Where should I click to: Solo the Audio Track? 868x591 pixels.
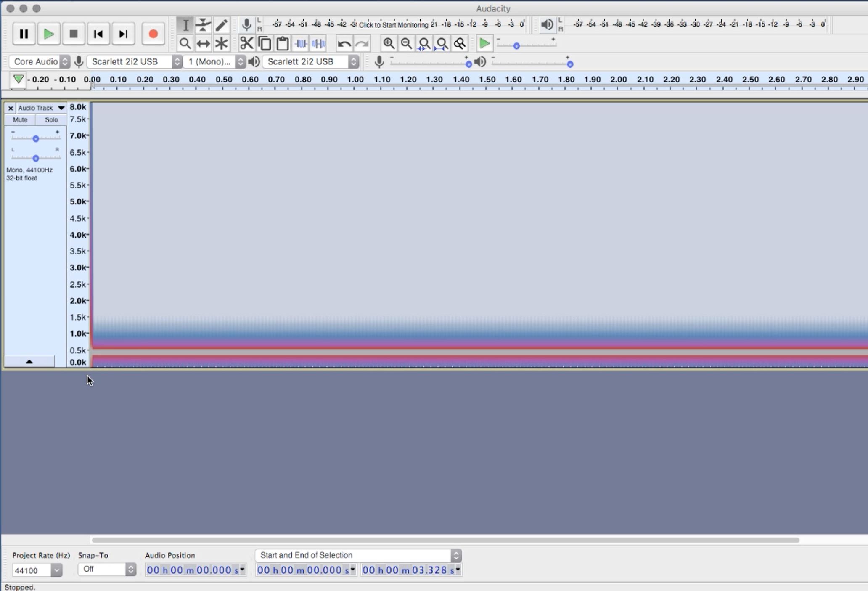tap(51, 120)
